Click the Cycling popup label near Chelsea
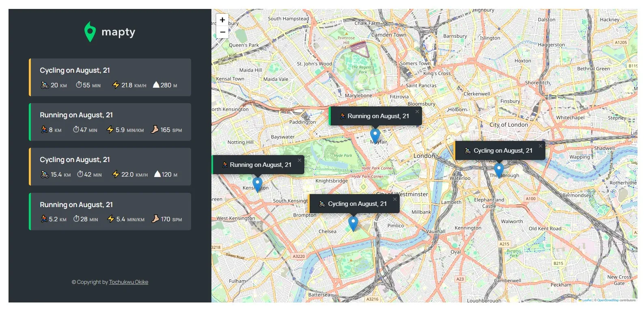 [357, 204]
